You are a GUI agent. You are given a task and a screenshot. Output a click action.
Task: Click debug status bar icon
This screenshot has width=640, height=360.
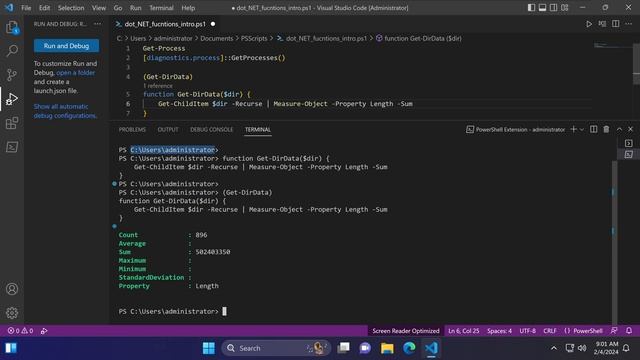coord(44,331)
